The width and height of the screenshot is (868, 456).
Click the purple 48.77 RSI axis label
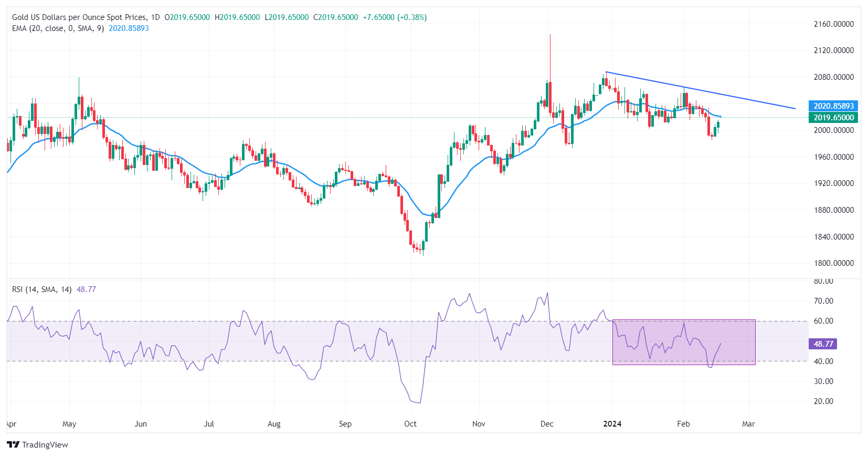[x=823, y=344]
